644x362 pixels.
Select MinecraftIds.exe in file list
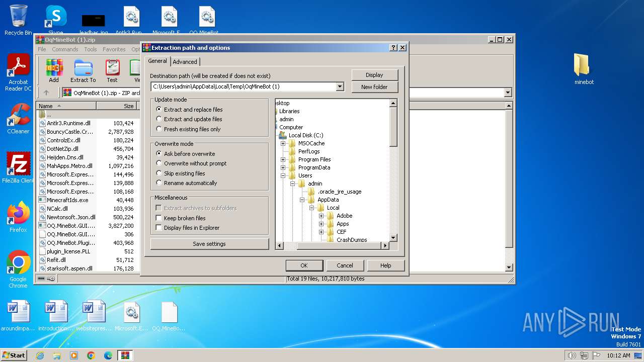(x=67, y=200)
